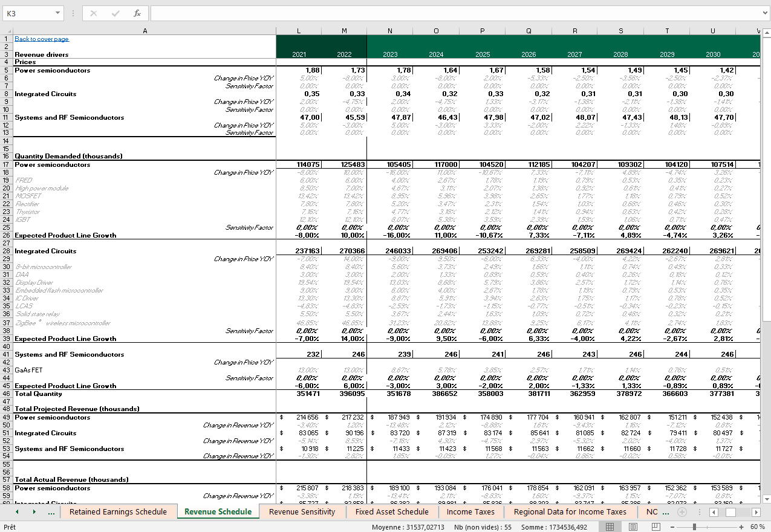Image resolution: width=771 pixels, height=532 pixels.
Task: Switch to Page Layout view icon
Action: [x=633, y=527]
